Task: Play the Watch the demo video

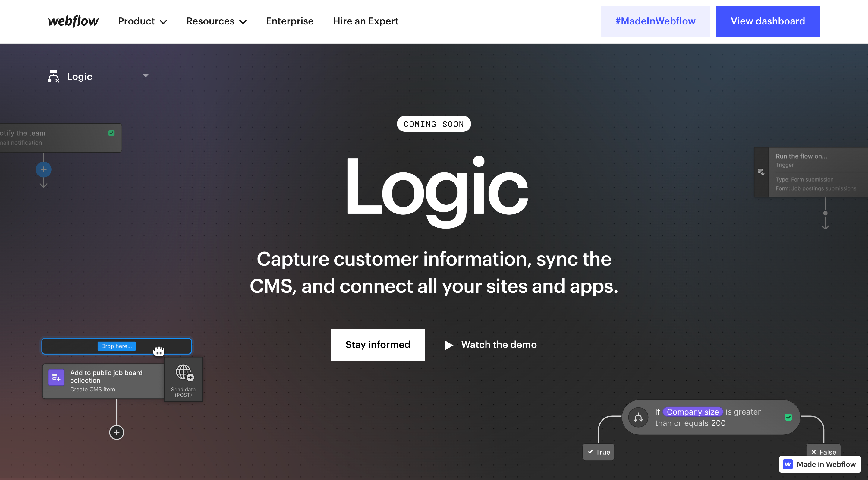Action: pyautogui.click(x=491, y=345)
